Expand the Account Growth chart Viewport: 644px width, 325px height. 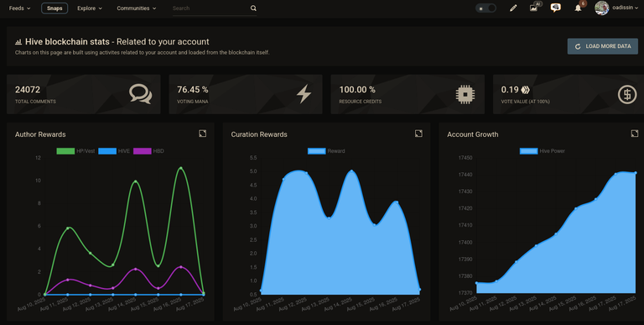(635, 134)
